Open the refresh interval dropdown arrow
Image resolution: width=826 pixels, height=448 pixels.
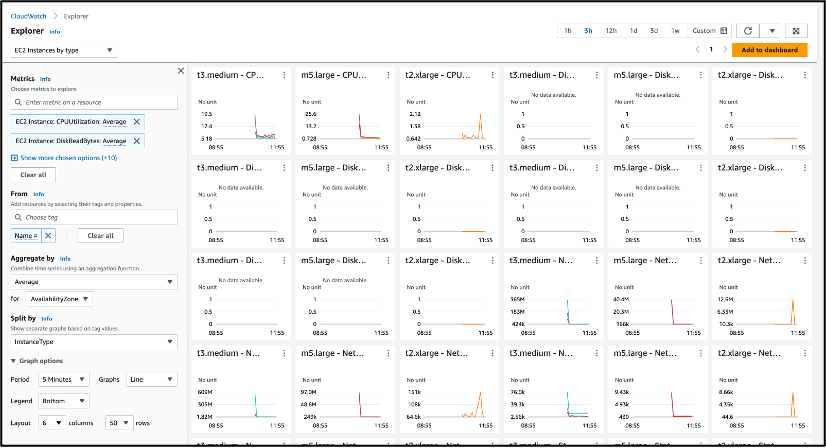click(771, 31)
